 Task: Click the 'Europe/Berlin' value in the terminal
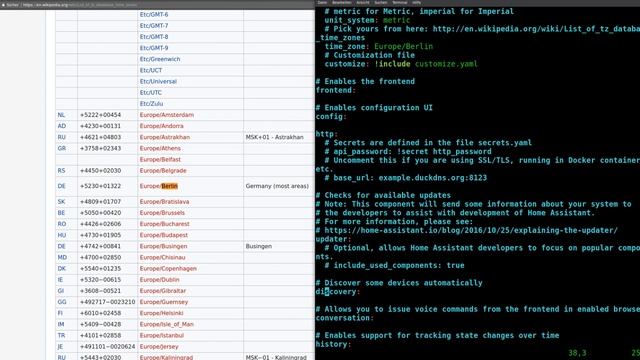(403, 47)
